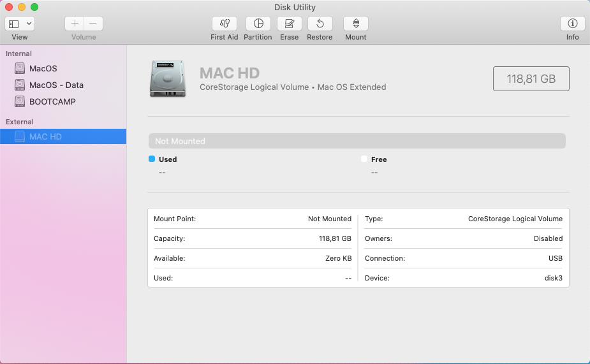Open the Info panel icon
The height and width of the screenshot is (364, 590).
click(x=572, y=24)
